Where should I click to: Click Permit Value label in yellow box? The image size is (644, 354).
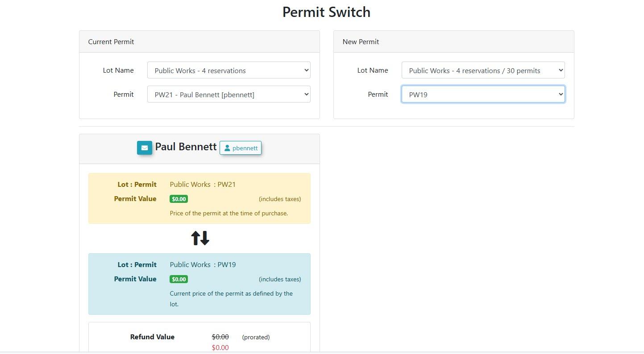135,199
